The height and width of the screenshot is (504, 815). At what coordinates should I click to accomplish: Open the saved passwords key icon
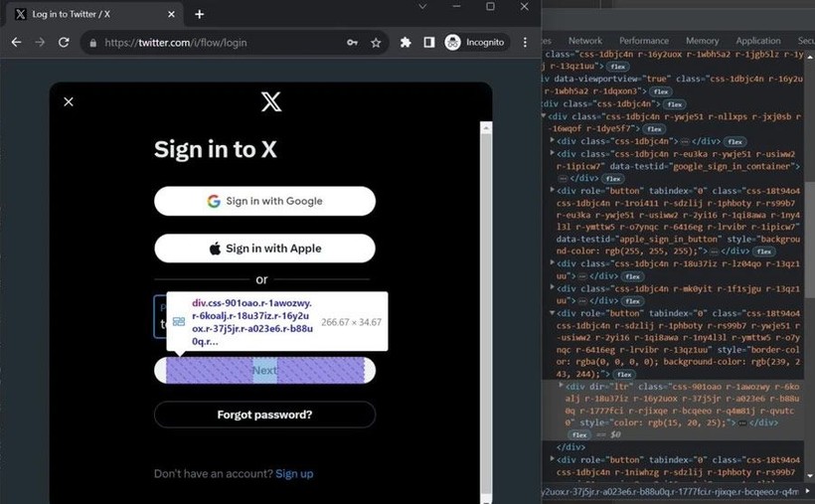(x=352, y=43)
